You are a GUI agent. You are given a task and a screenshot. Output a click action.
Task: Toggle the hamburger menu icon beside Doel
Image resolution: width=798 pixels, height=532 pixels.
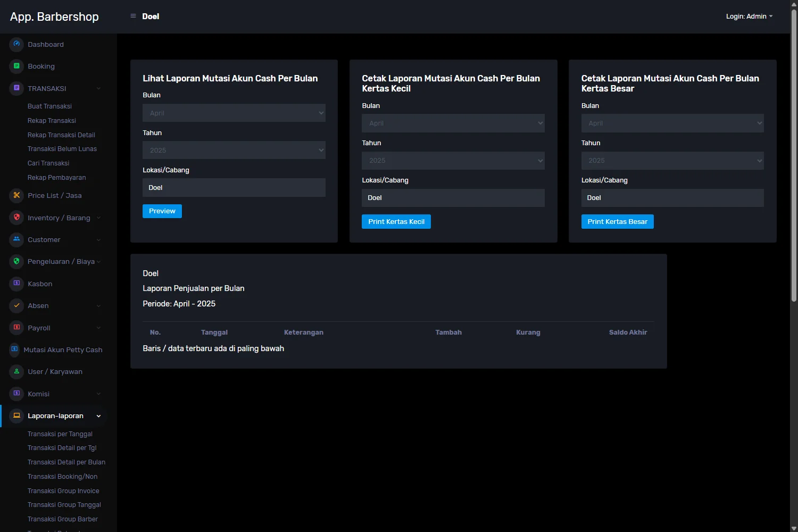133,16
